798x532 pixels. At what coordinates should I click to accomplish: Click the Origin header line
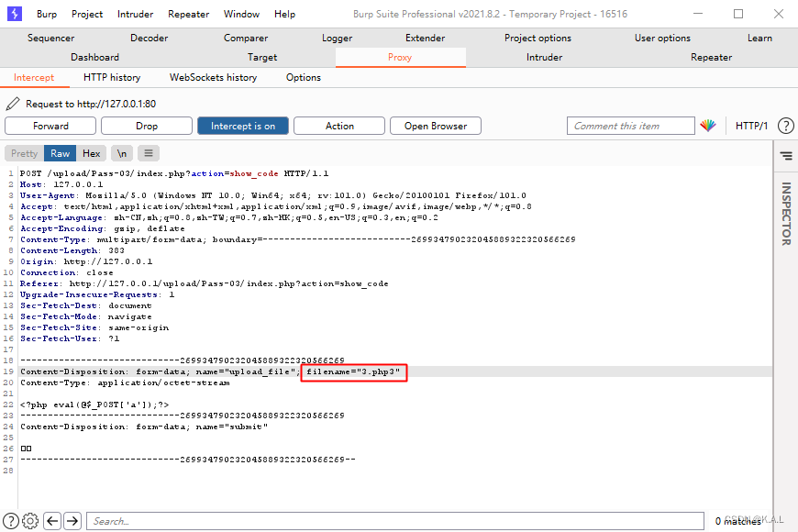86,261
